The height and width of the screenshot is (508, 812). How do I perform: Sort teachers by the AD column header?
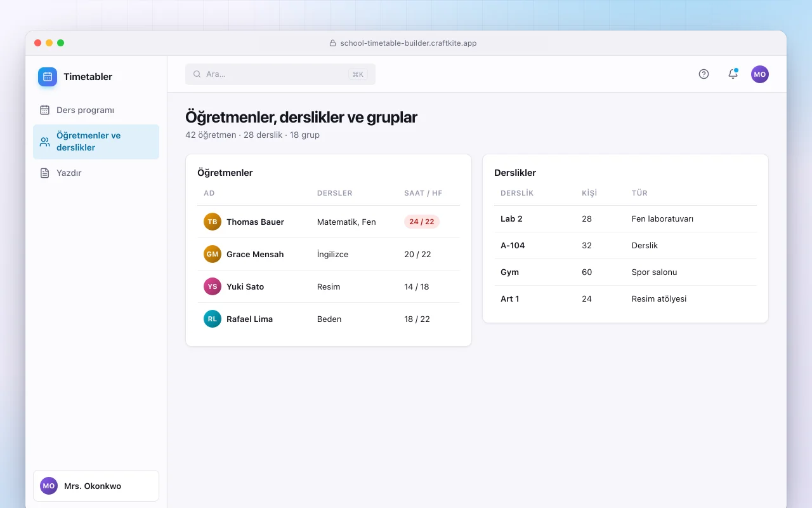209,193
